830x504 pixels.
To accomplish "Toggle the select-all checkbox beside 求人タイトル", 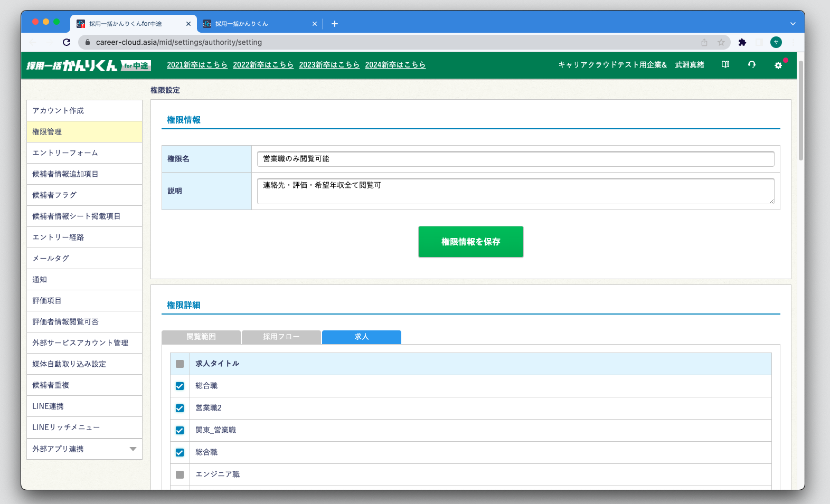I will [180, 364].
